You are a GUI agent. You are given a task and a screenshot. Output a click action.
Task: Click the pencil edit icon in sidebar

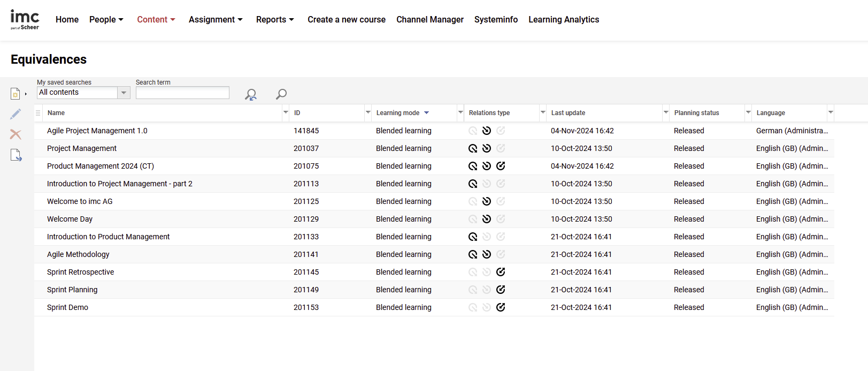pos(16,114)
